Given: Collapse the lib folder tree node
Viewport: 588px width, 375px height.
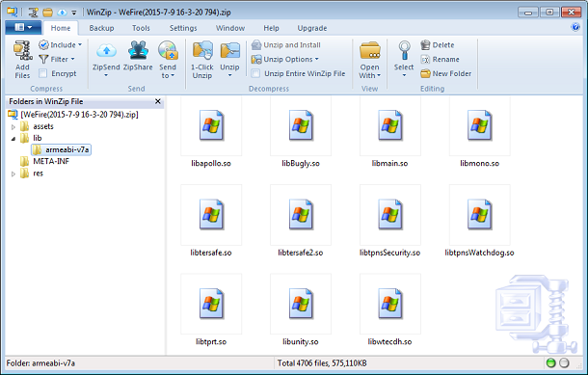Looking at the screenshot, I should pos(13,139).
